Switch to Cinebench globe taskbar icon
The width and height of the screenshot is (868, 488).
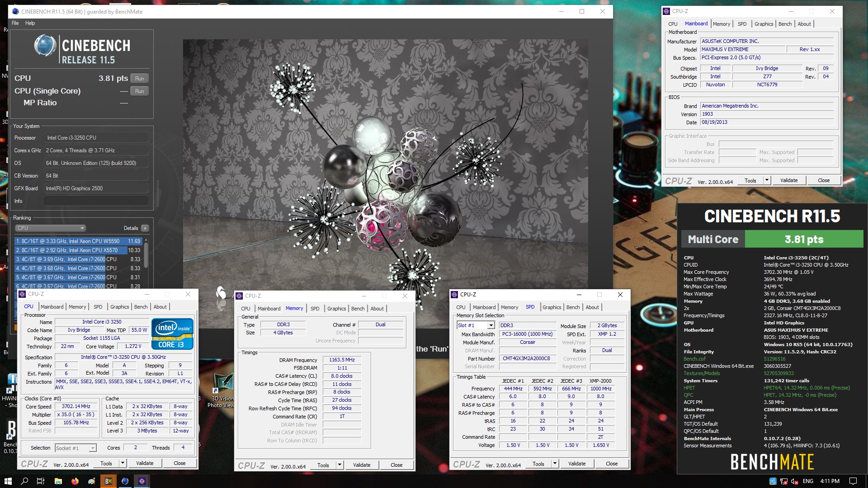[x=125, y=481]
